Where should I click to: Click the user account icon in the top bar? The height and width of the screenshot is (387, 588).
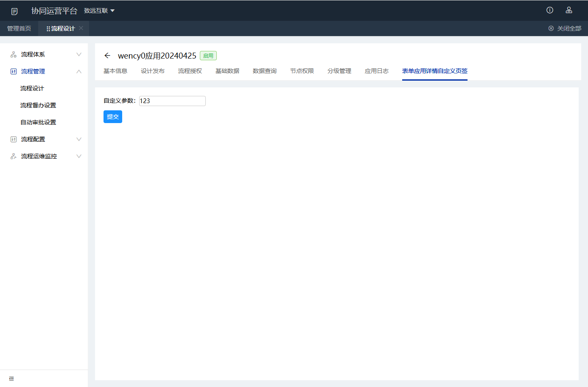pyautogui.click(x=569, y=10)
